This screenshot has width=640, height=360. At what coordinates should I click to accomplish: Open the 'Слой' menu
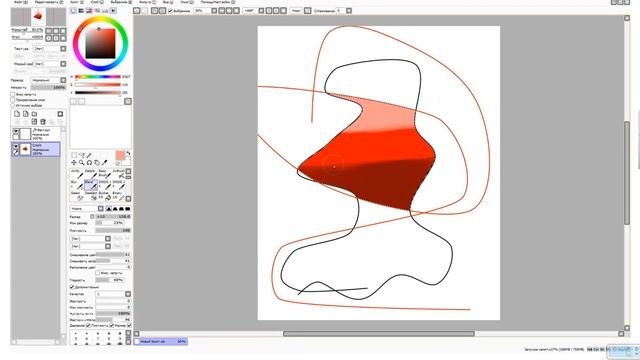(x=96, y=2)
